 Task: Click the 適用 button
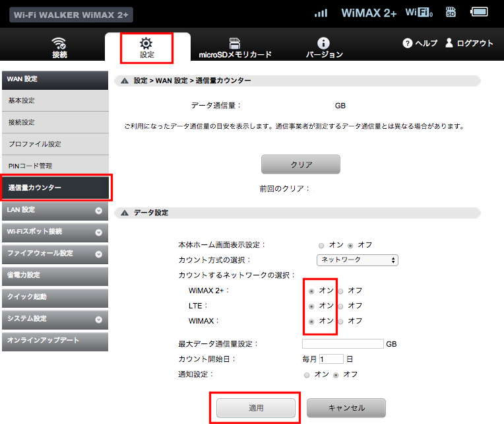coord(256,408)
